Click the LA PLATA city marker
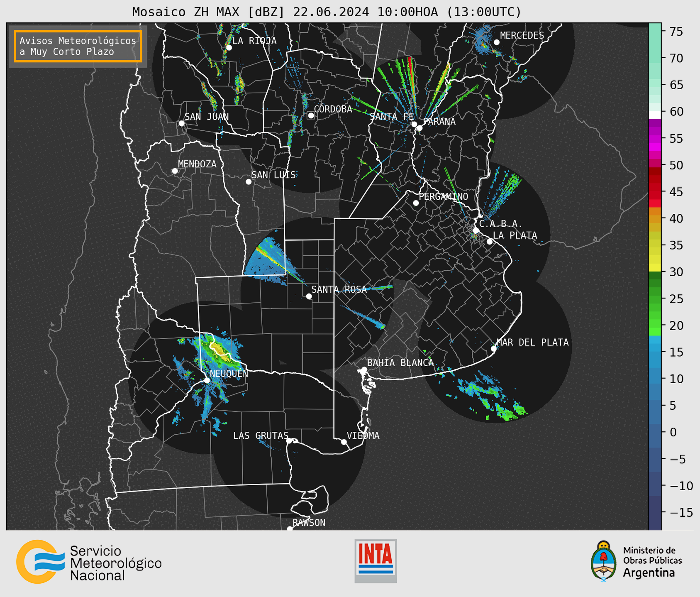 (x=490, y=242)
